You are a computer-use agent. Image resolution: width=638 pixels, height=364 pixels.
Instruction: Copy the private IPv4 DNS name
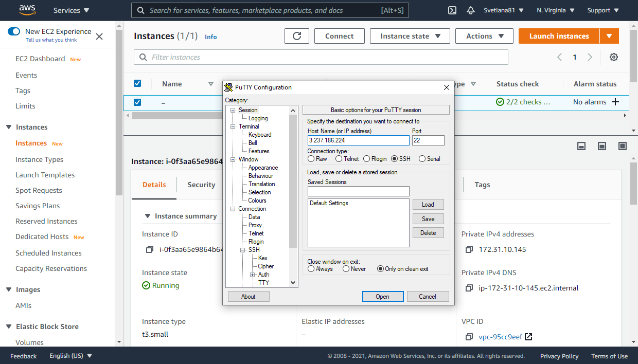[469, 288]
